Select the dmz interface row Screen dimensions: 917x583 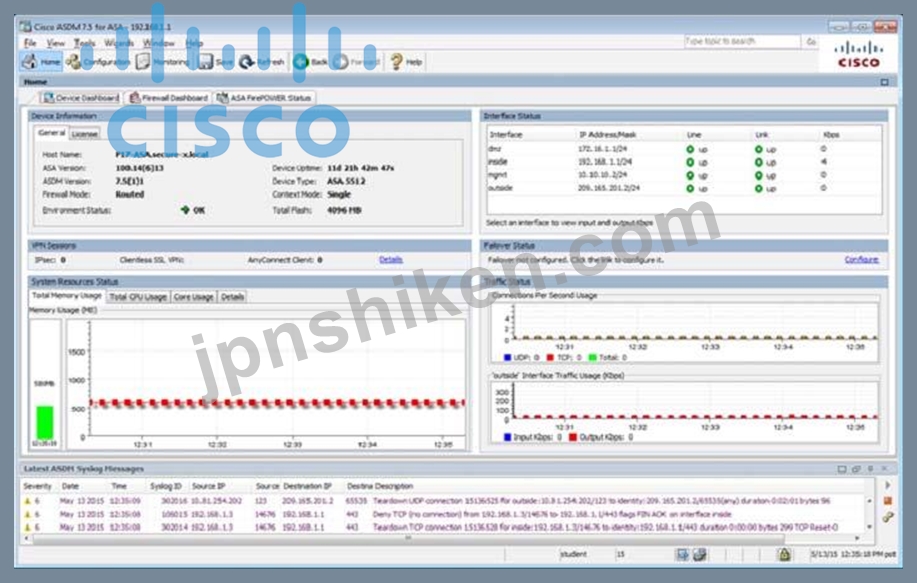point(683,149)
